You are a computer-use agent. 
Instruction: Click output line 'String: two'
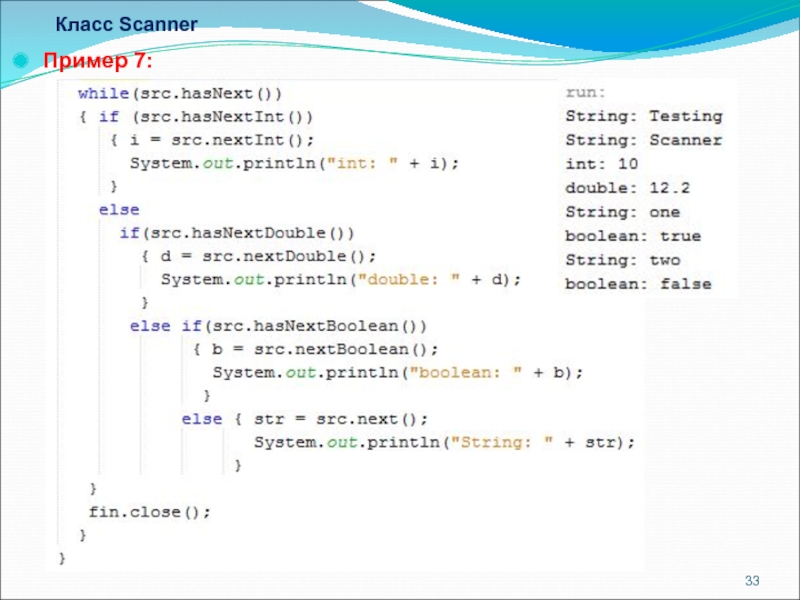pyautogui.click(x=622, y=260)
